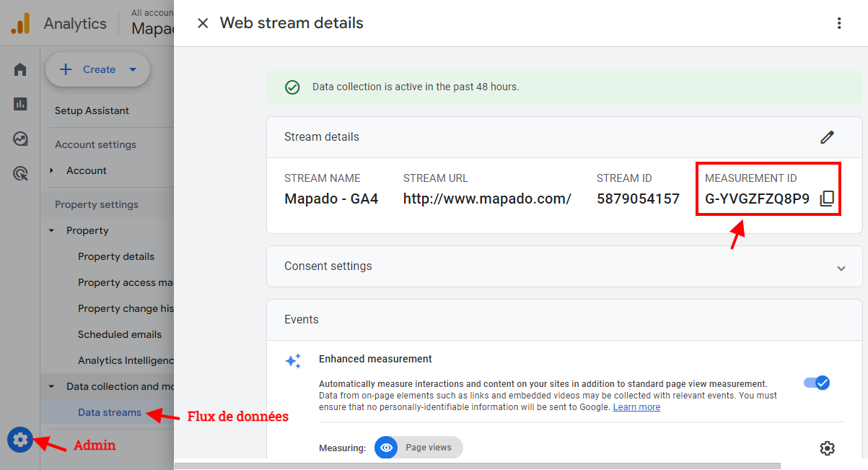Image resolution: width=868 pixels, height=470 pixels.
Task: Open enhanced measurement settings gear
Action: click(827, 448)
